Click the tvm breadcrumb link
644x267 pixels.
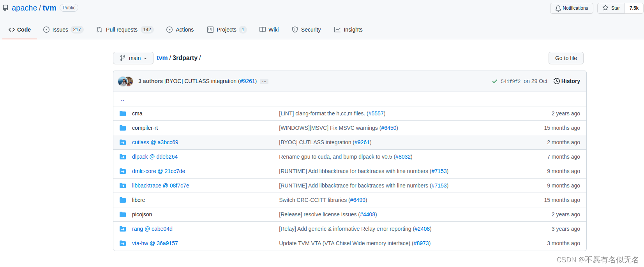tap(162, 58)
